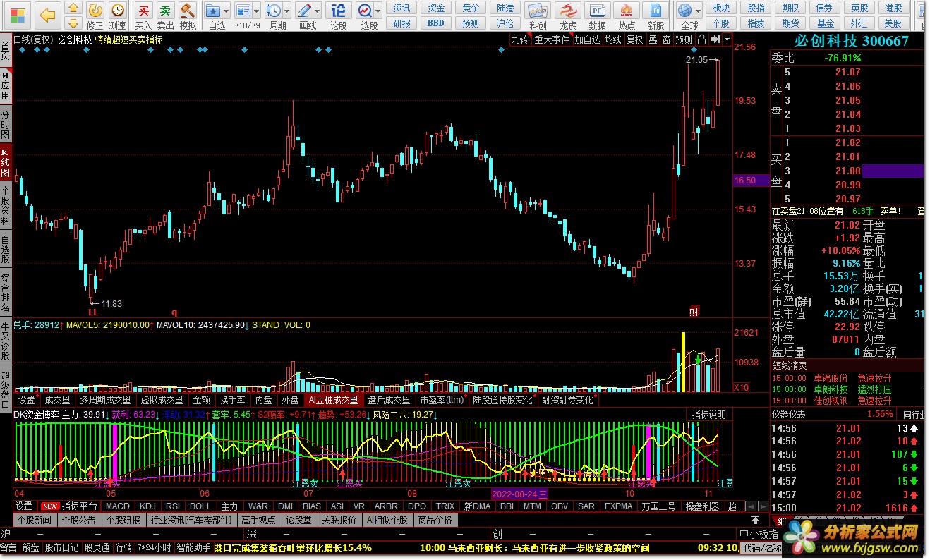Click the jump-to-end arrow icon in chart toolbar
This screenshot has width=930, height=560.
point(715,39)
